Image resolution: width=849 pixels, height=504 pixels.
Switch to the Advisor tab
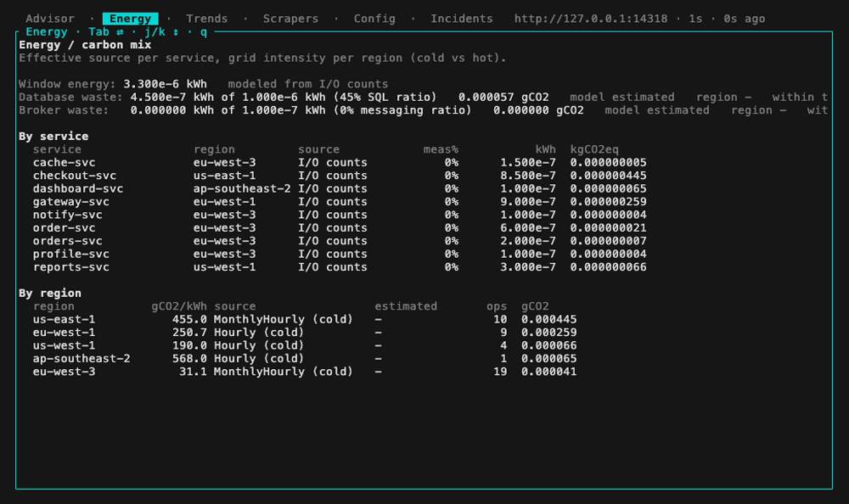50,19
